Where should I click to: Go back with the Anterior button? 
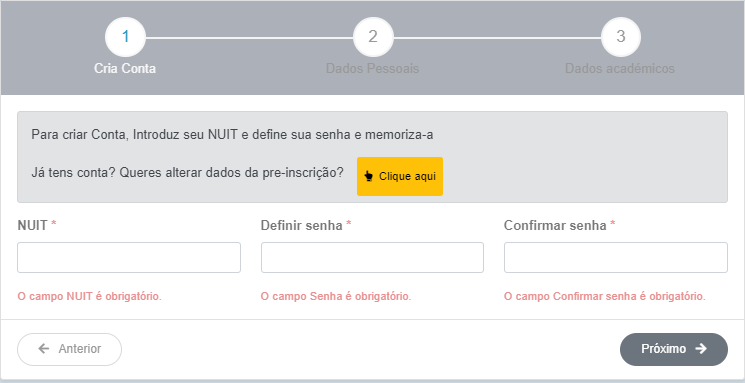[69, 349]
